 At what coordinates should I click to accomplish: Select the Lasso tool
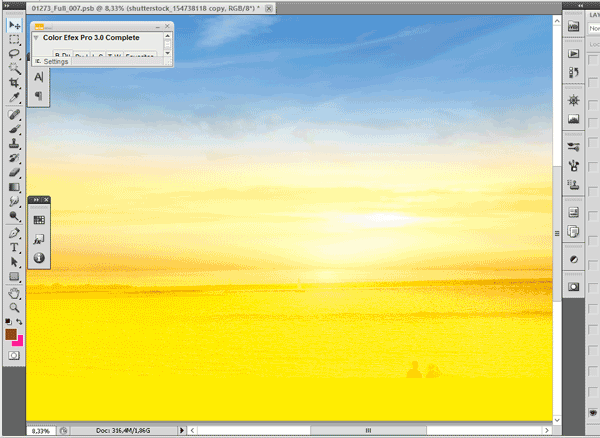coord(14,54)
